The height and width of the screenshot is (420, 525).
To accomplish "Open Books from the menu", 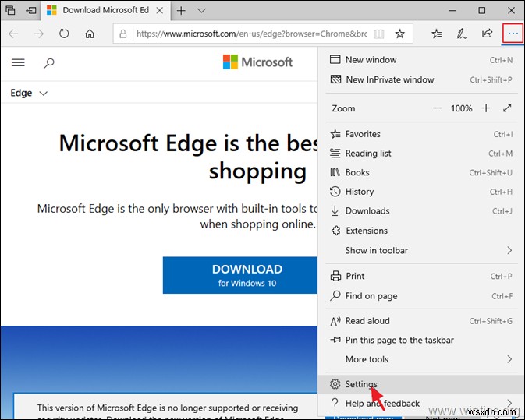I will pyautogui.click(x=421, y=172).
